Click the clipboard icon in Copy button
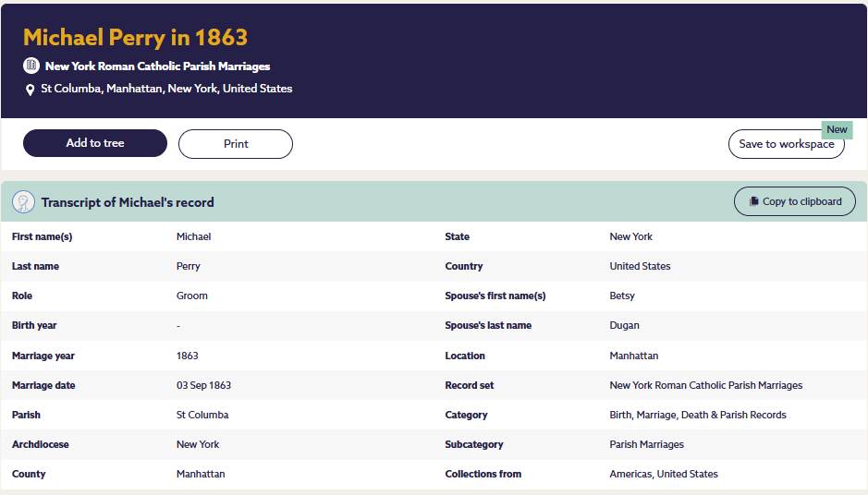 coord(753,201)
